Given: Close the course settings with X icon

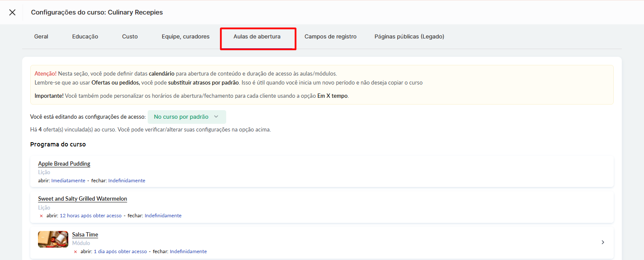Looking at the screenshot, I should click(12, 12).
